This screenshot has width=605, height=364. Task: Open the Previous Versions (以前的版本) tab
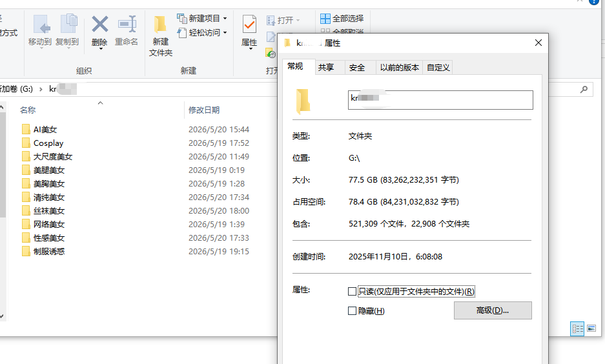(399, 68)
